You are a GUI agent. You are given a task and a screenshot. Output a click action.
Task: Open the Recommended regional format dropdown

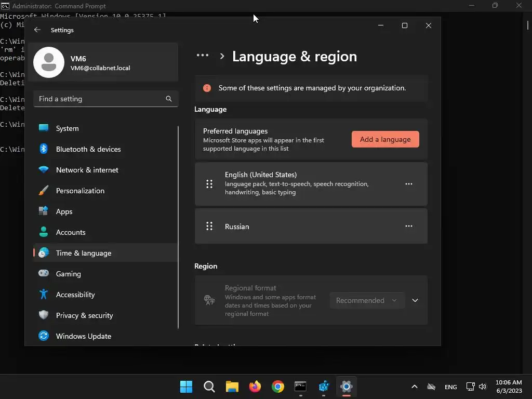tap(367, 300)
